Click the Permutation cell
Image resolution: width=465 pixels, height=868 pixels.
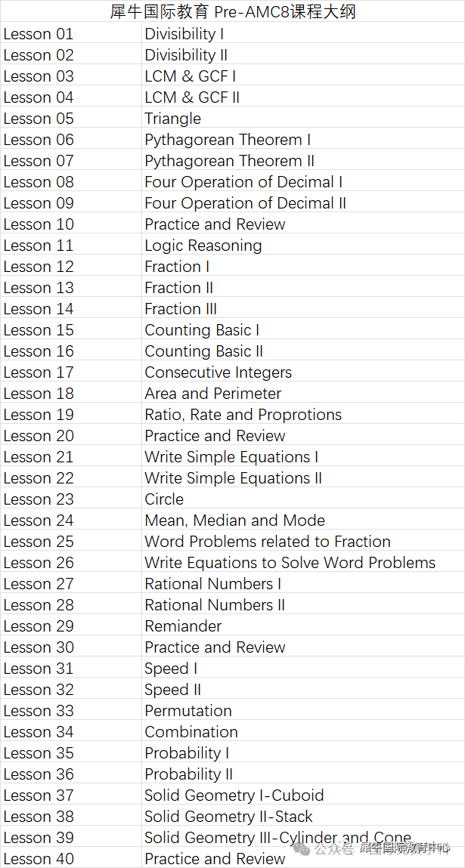(302, 710)
